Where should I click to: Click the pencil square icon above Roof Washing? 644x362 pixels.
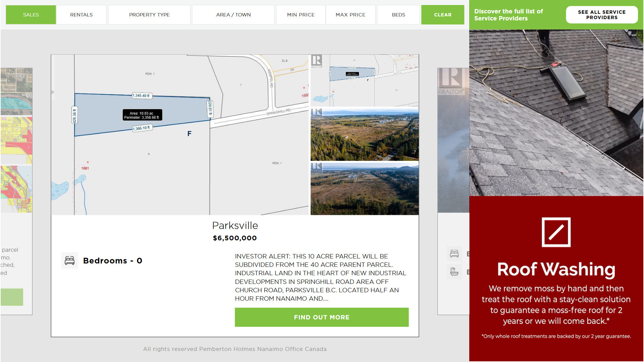pos(556,232)
